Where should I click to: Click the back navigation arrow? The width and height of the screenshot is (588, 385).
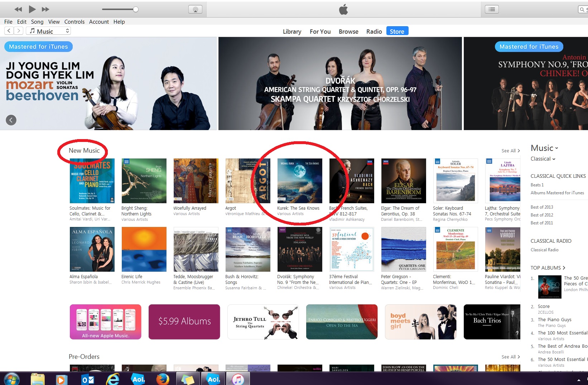point(9,31)
